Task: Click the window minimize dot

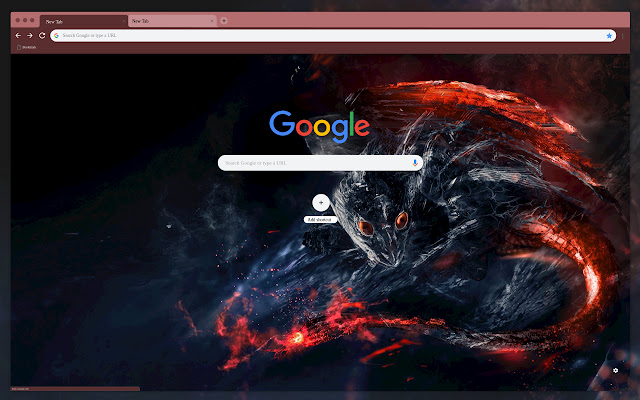Action: 25,20
